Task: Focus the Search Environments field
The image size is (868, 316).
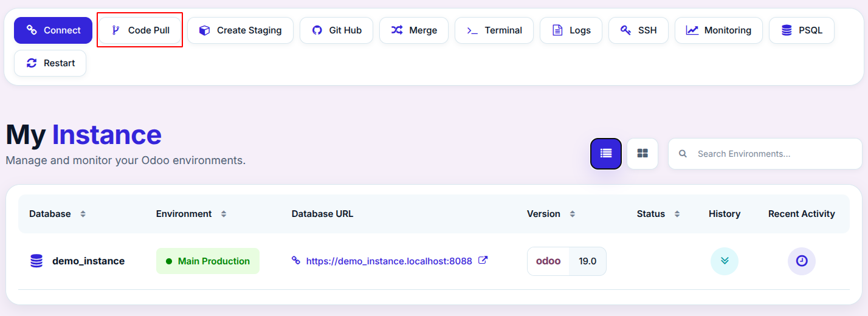Action: [765, 154]
